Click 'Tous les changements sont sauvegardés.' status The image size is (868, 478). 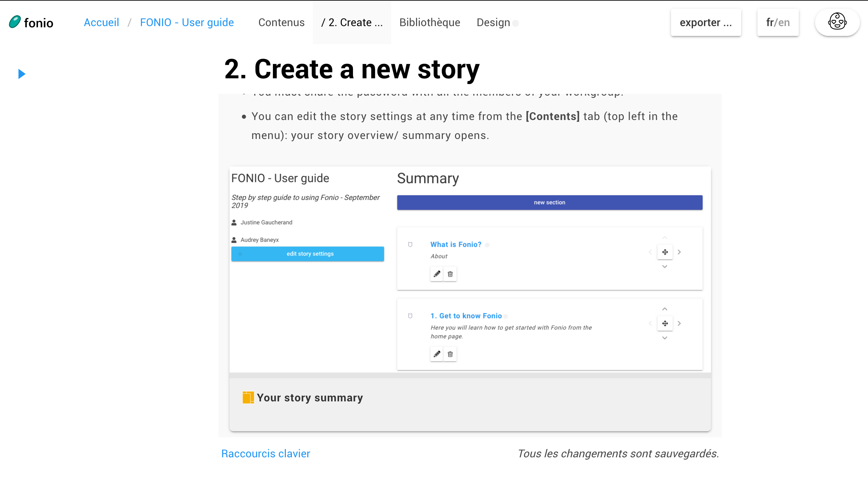pyautogui.click(x=618, y=454)
